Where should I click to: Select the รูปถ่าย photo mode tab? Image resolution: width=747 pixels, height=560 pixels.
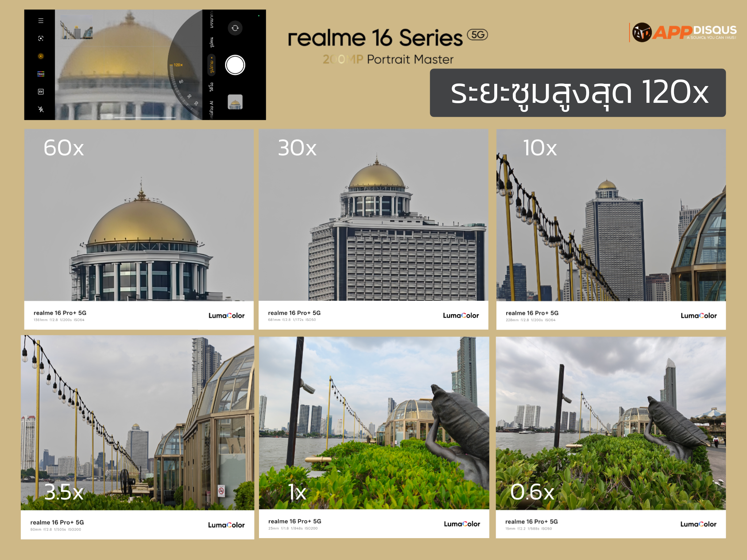(x=212, y=65)
